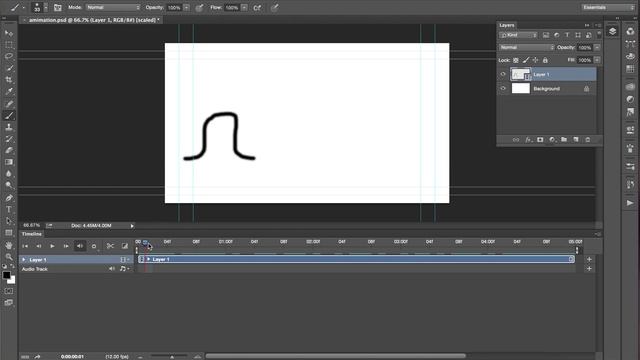Select the Lasso tool
The image size is (640, 360).
click(9, 56)
